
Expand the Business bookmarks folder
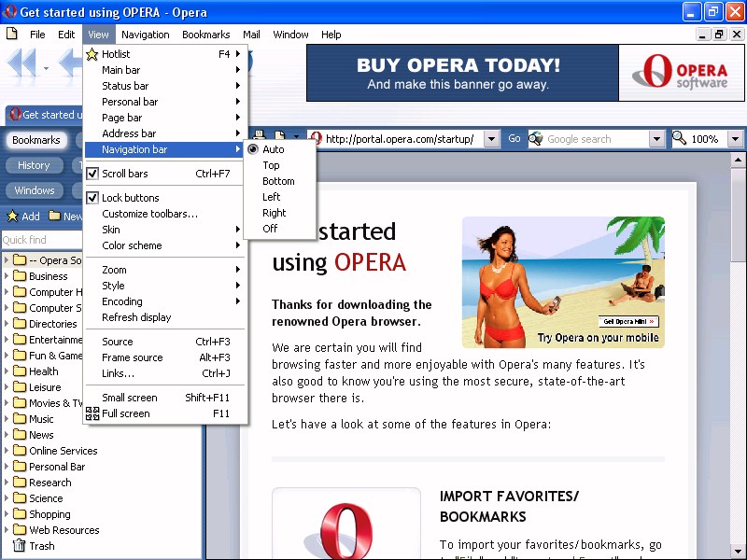point(7,276)
